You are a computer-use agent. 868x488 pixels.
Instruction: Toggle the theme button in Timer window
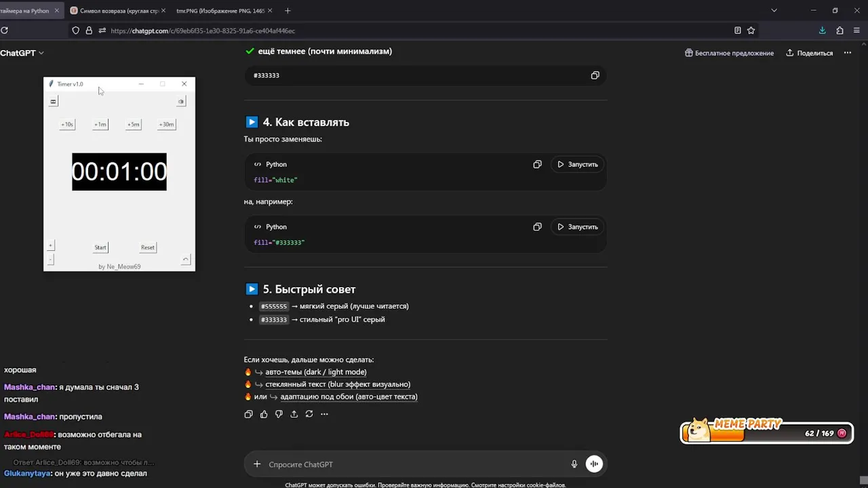181,102
